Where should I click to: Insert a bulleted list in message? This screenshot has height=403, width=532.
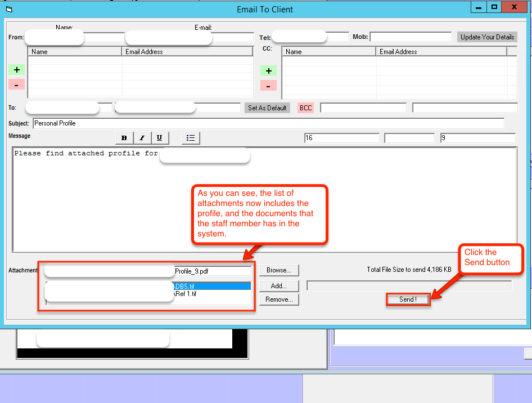[x=191, y=138]
